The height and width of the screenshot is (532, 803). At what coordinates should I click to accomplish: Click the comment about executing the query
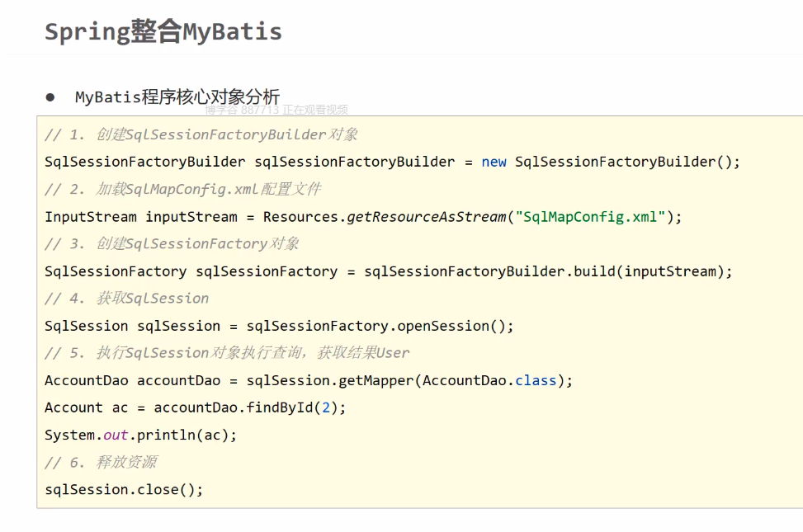pos(227,352)
